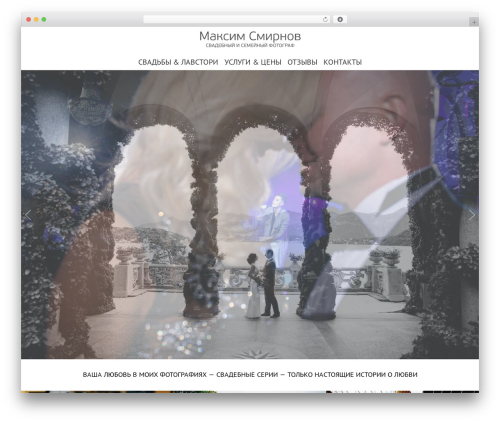
Task: Click the dark circular button beside the address bar
Action: (x=340, y=19)
